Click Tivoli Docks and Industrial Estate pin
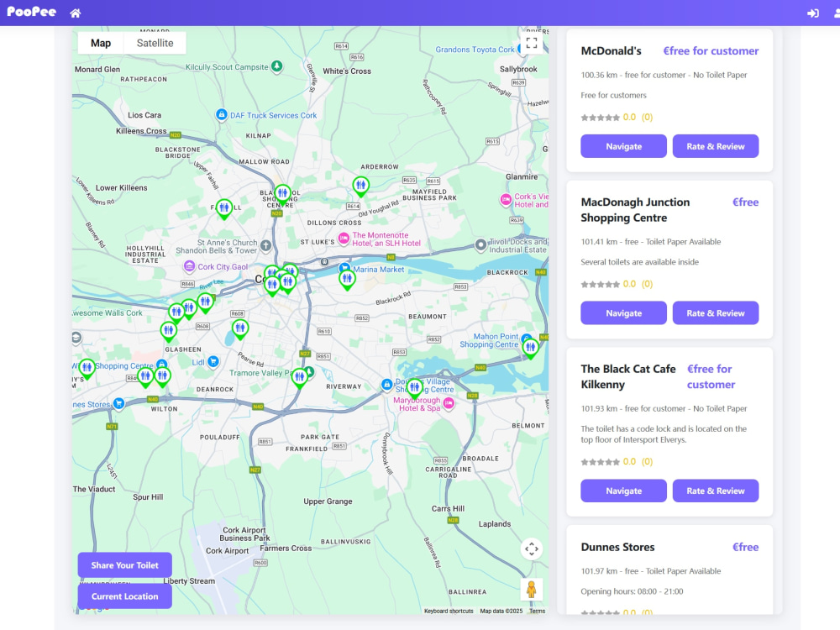 tap(481, 244)
